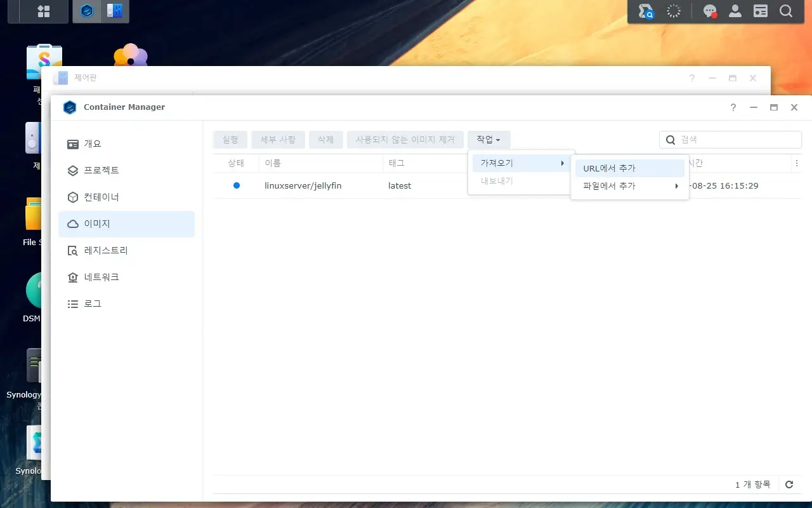Viewport: 812px width, 508px height.
Task: Open column options three-dot menu
Action: tap(797, 163)
